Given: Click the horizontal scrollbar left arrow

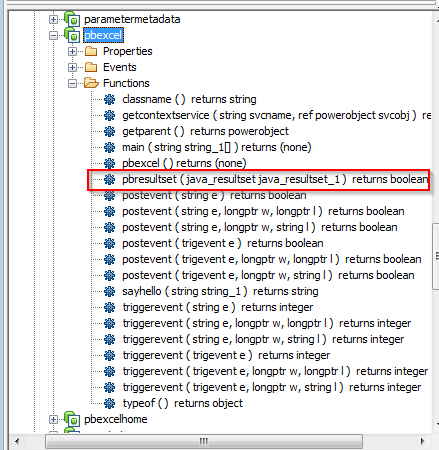Looking at the screenshot, I should (x=17, y=442).
